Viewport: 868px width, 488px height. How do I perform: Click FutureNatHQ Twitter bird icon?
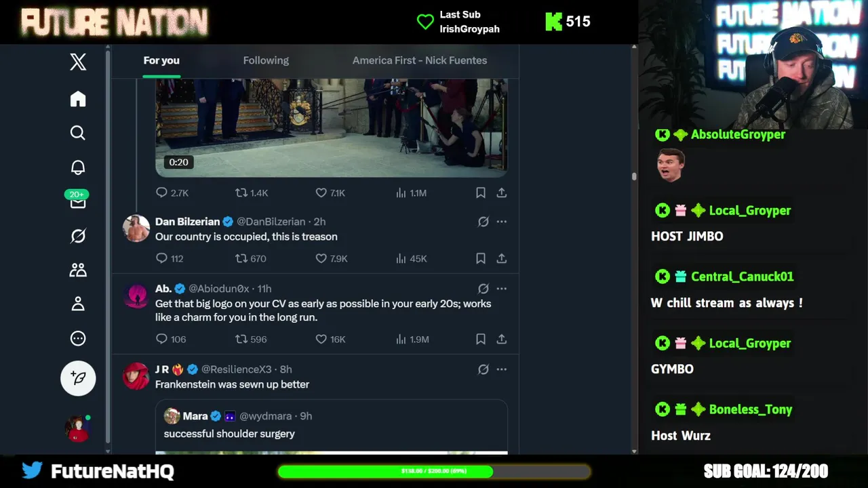(32, 470)
